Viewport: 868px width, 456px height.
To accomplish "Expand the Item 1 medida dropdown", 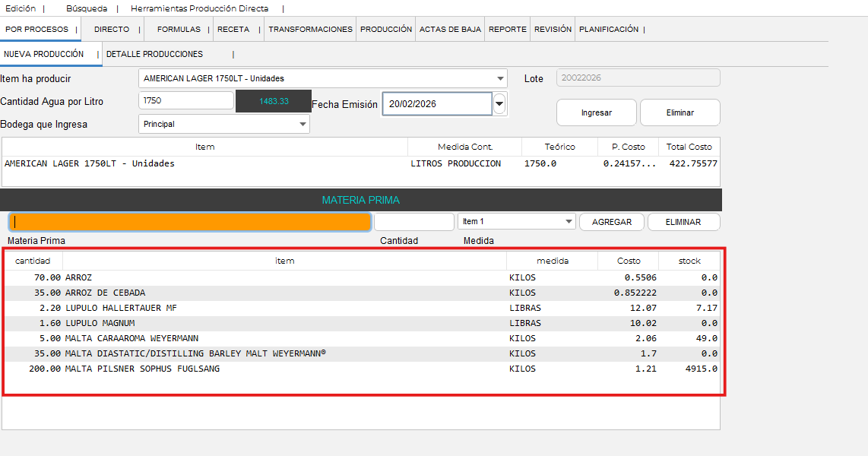I will (x=569, y=222).
